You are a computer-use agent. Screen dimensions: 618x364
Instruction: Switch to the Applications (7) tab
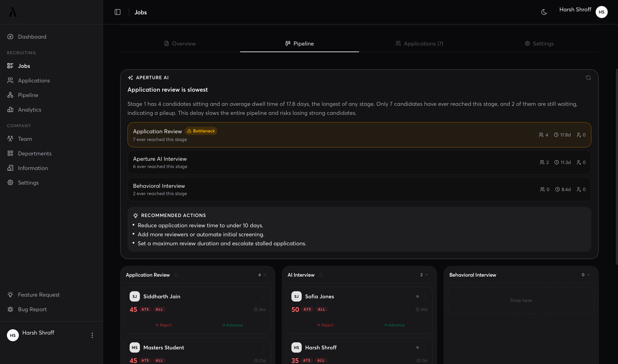tap(419, 43)
